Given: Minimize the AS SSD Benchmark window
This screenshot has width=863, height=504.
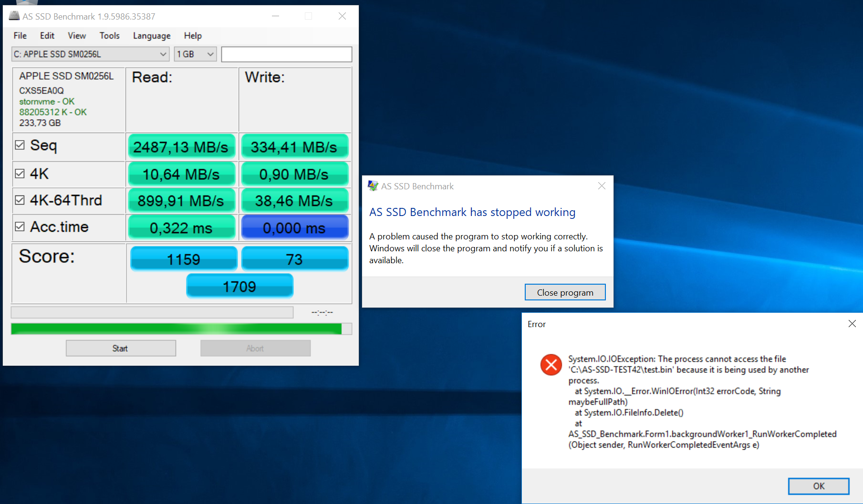Looking at the screenshot, I should 275,16.
